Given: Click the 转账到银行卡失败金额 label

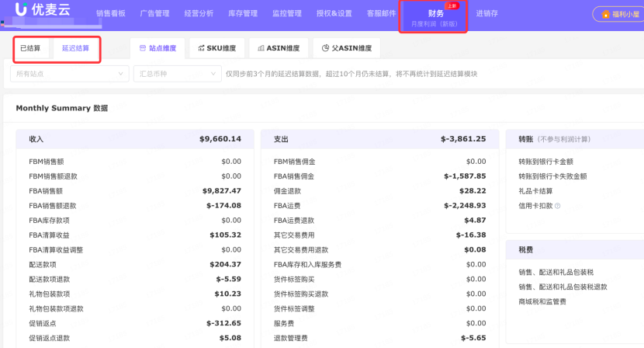Looking at the screenshot, I should [552, 176].
